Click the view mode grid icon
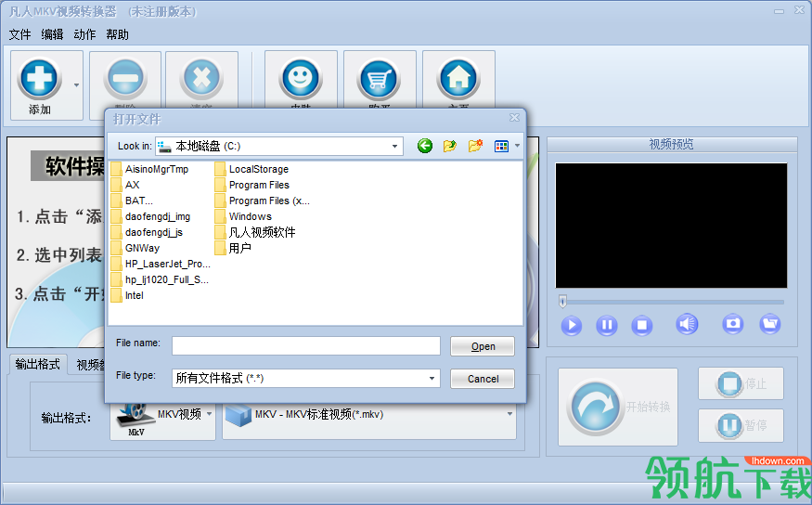812x505 pixels. point(501,146)
